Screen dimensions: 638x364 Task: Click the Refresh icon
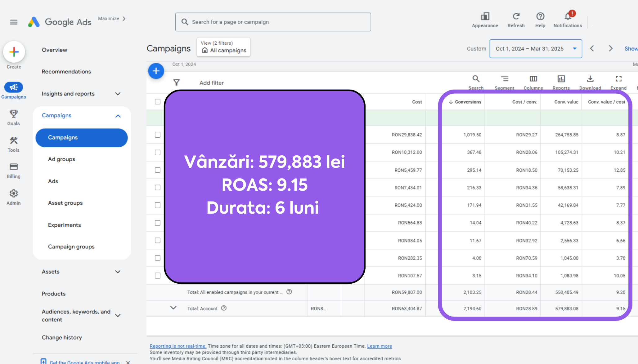pos(516,17)
